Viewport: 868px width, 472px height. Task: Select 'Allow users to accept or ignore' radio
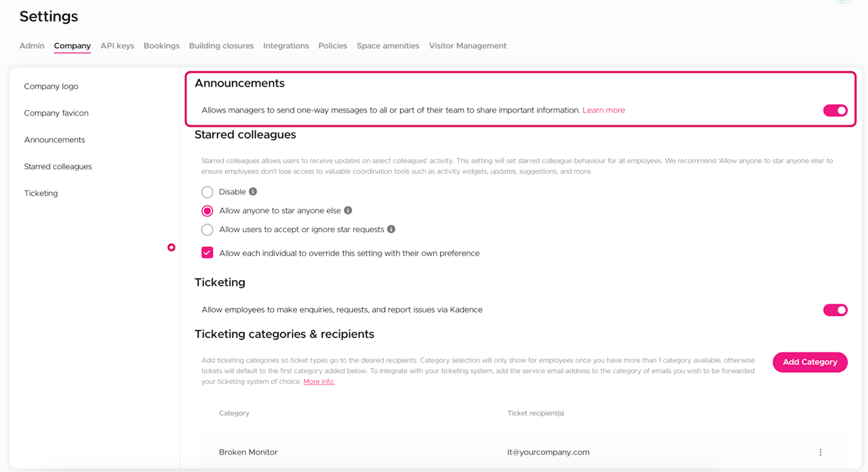pos(208,230)
